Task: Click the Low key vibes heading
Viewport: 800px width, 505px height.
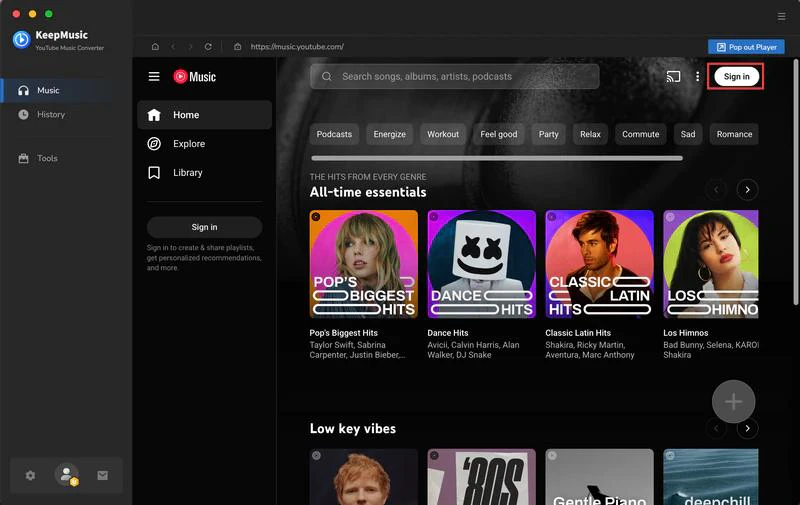Action: pos(353,428)
